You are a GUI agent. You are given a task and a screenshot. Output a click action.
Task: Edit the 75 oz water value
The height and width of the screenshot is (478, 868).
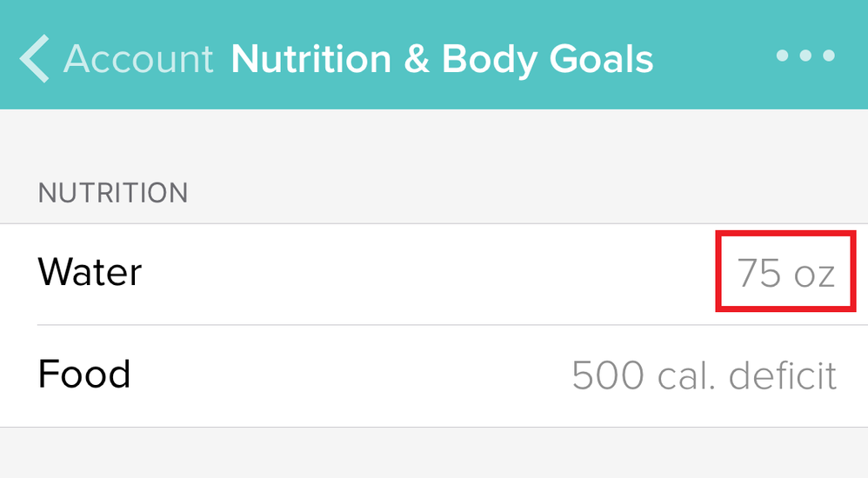click(785, 274)
